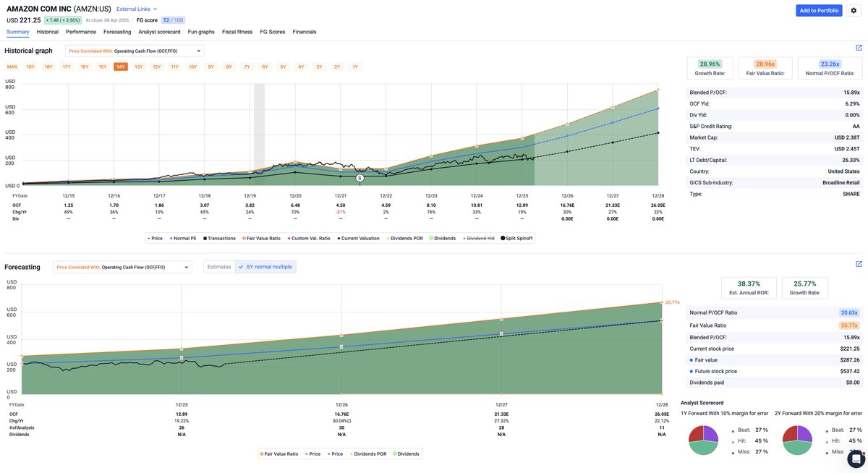Select the 5Y time range button

point(283,67)
